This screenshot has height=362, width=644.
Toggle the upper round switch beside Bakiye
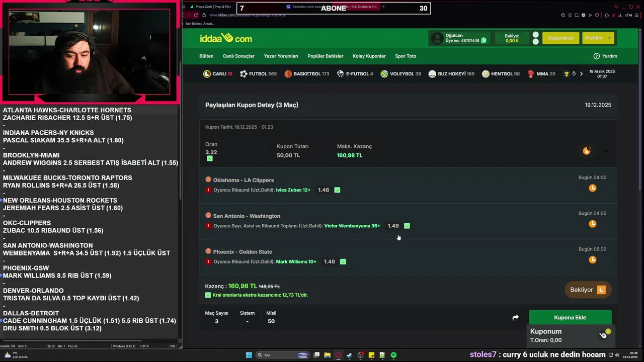click(536, 35)
